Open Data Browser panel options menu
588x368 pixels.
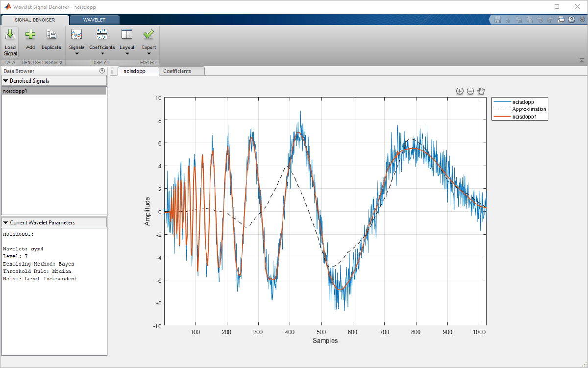pos(102,71)
